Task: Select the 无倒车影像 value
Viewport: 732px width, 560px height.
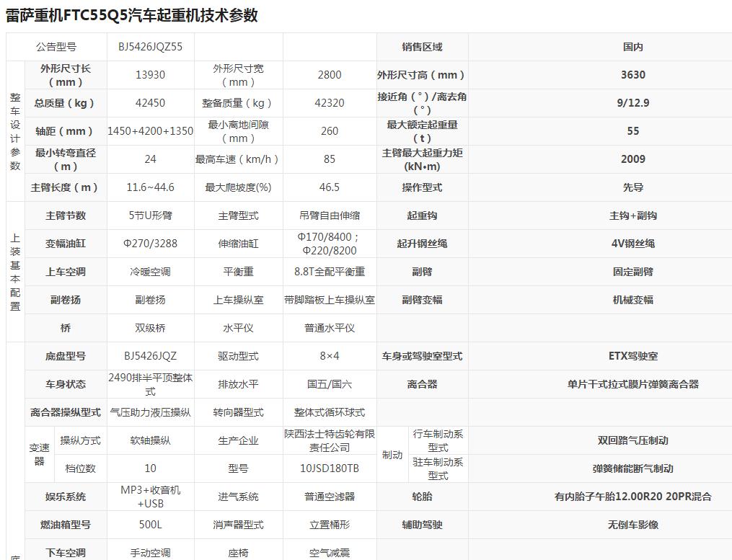Action: click(633, 525)
